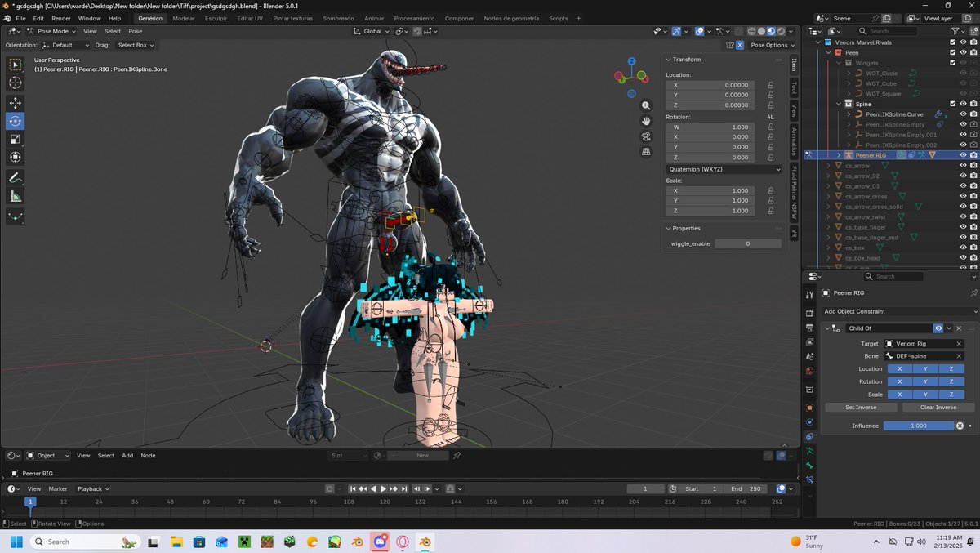
Task: Hide Venom Marvel Rivals collection in viewport
Action: pyautogui.click(x=963, y=42)
